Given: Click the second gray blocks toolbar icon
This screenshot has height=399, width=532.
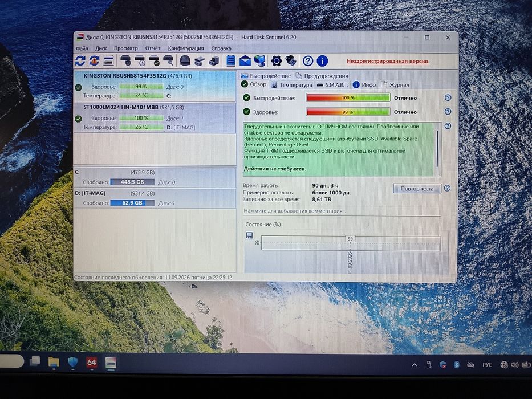Looking at the screenshot, I should click(213, 61).
